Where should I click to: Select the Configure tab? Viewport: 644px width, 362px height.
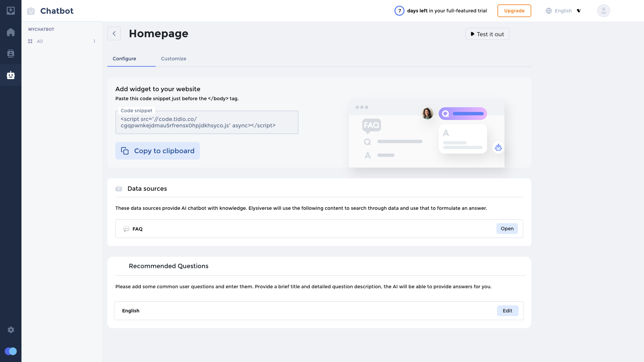pos(124,59)
